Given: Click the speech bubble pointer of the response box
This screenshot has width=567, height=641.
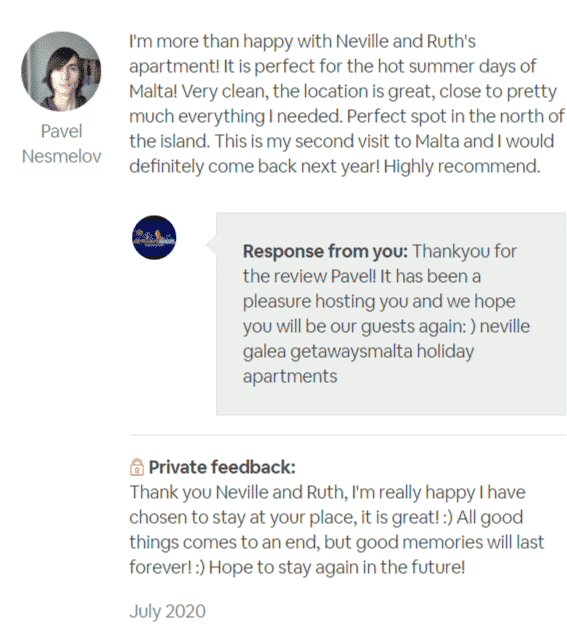Looking at the screenshot, I should (x=211, y=244).
